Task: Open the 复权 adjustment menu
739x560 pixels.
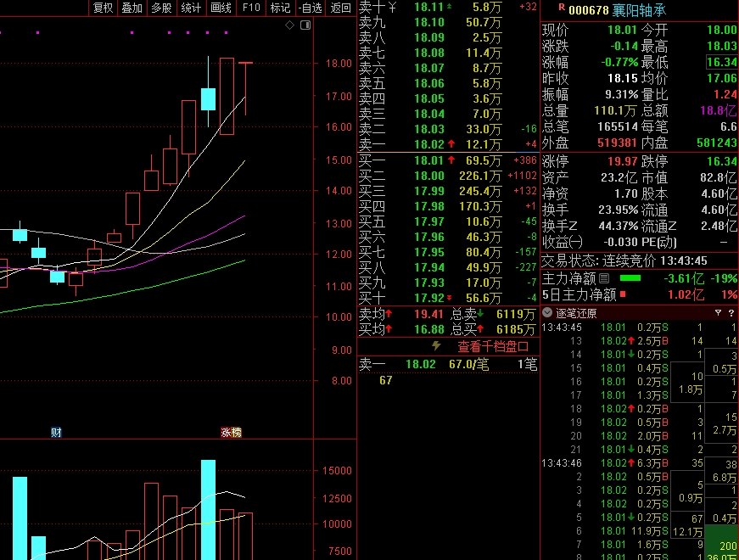Action: pyautogui.click(x=103, y=8)
